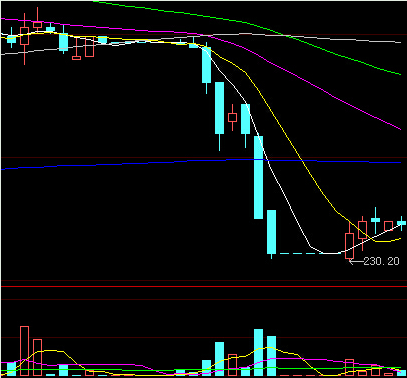Image resolution: width=407 pixels, height=378 pixels.
Task: Select the tallest cyan candlestick crossing blue line
Action: click(258, 177)
